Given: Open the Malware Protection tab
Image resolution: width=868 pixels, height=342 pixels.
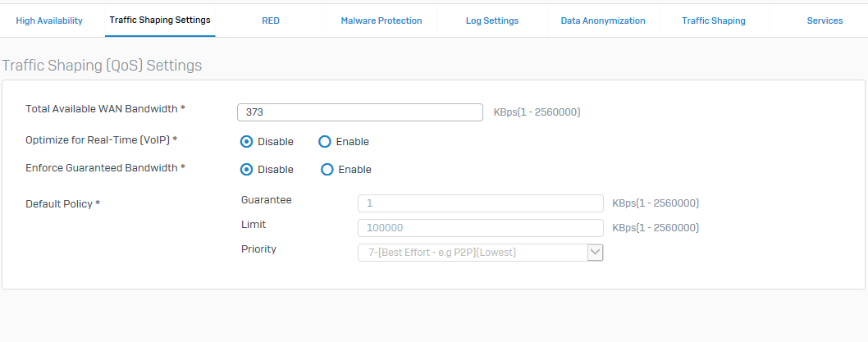Looking at the screenshot, I should [x=381, y=21].
